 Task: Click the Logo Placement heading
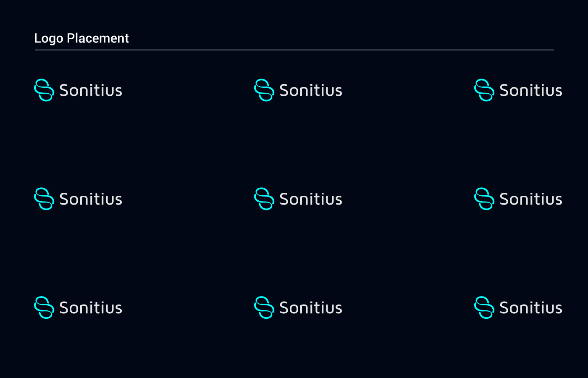coord(81,38)
